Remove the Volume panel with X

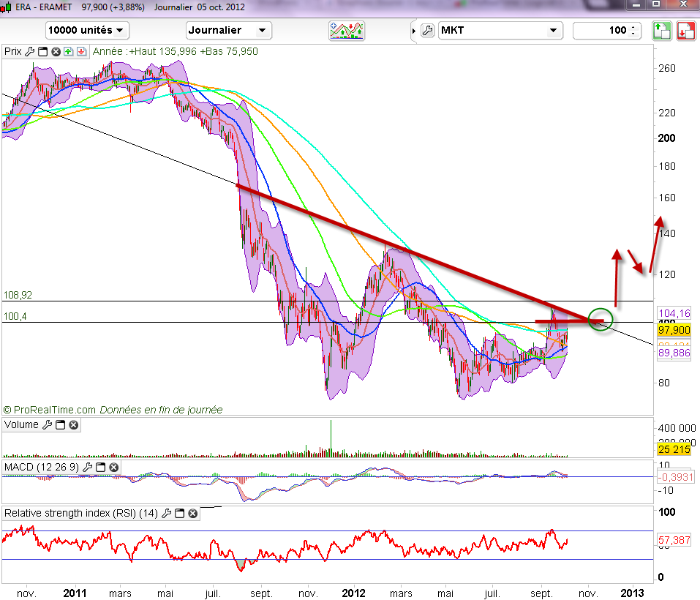point(74,425)
